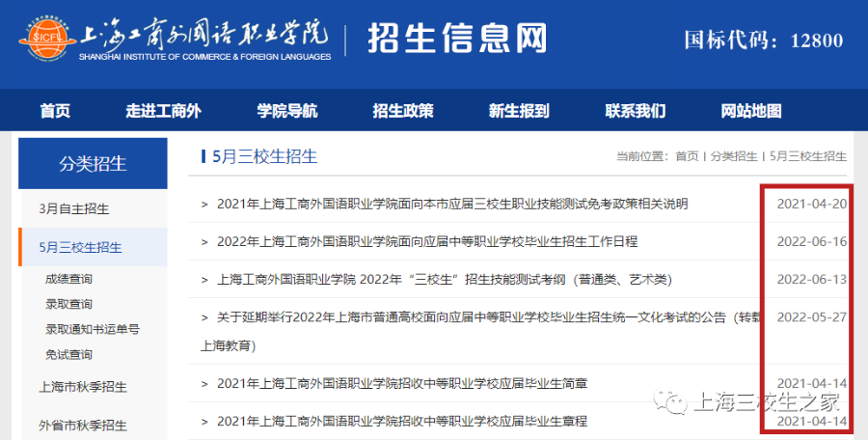This screenshot has height=440, width=868.
Task: Open the 2021 应届毕业生章程 article
Action: click(x=402, y=421)
